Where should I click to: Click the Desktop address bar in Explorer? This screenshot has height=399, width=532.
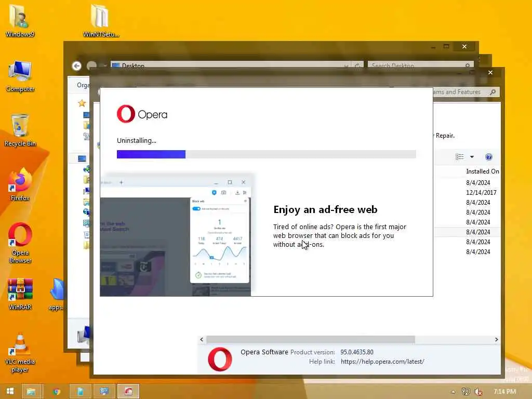coord(228,65)
